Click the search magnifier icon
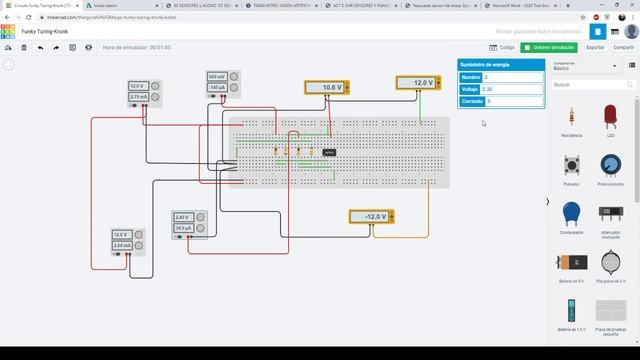 [630, 84]
